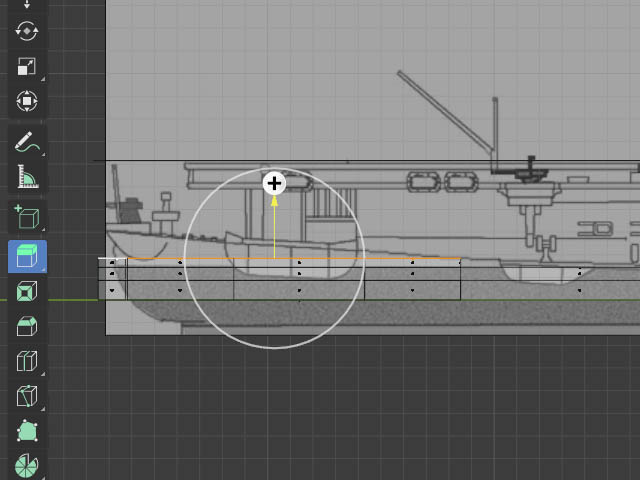The image size is (640, 480).
Task: Select the Bevel tool
Action: [x=27, y=326]
